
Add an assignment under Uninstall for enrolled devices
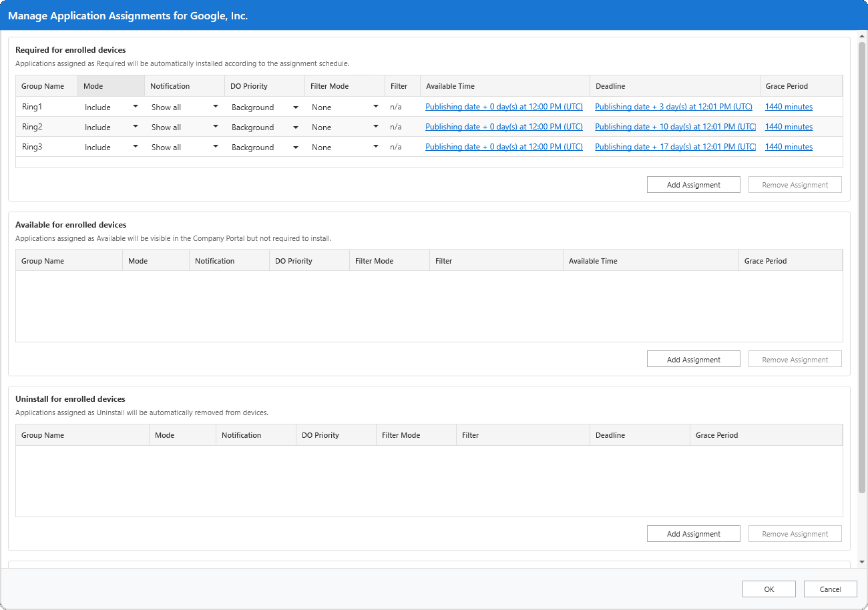pos(693,533)
